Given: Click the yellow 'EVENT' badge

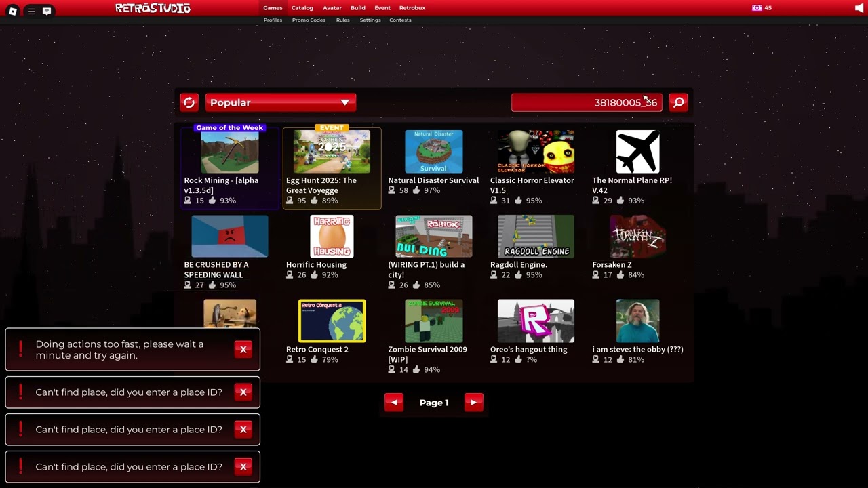Looking at the screenshot, I should click(x=332, y=127).
